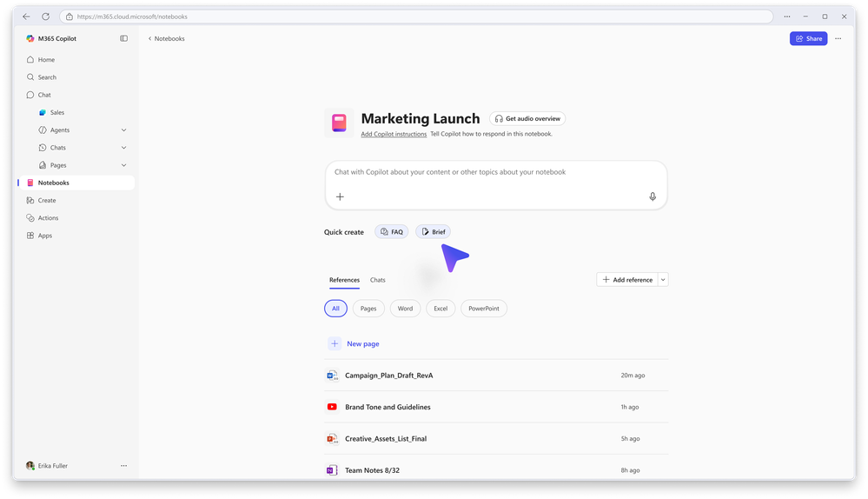
Task: Open the more options ellipsis near Share
Action: tap(838, 38)
